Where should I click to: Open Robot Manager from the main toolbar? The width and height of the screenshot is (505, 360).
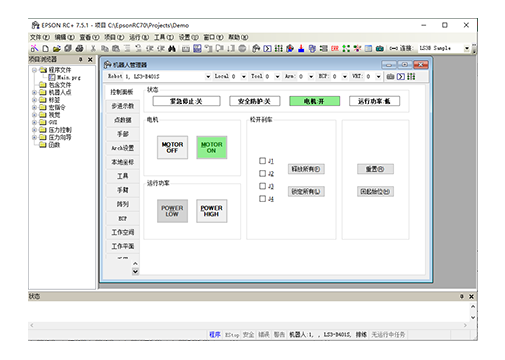pyautogui.click(x=256, y=49)
